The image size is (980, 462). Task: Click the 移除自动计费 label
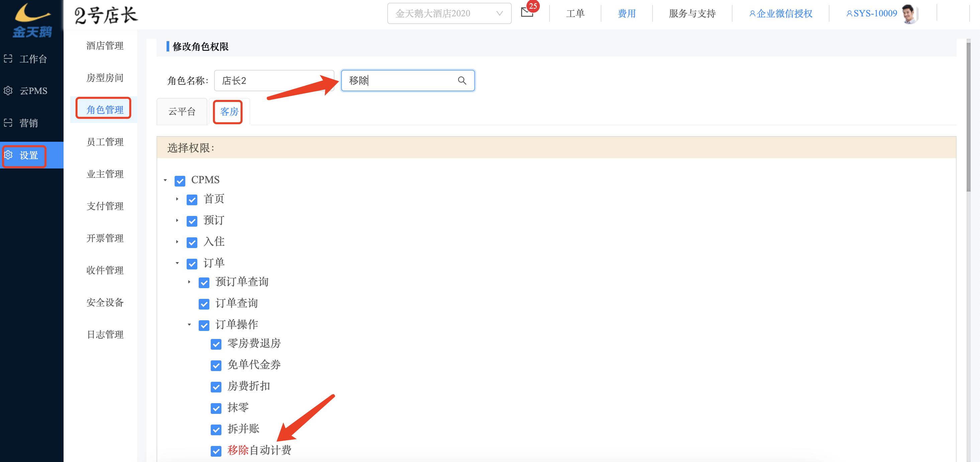260,450
